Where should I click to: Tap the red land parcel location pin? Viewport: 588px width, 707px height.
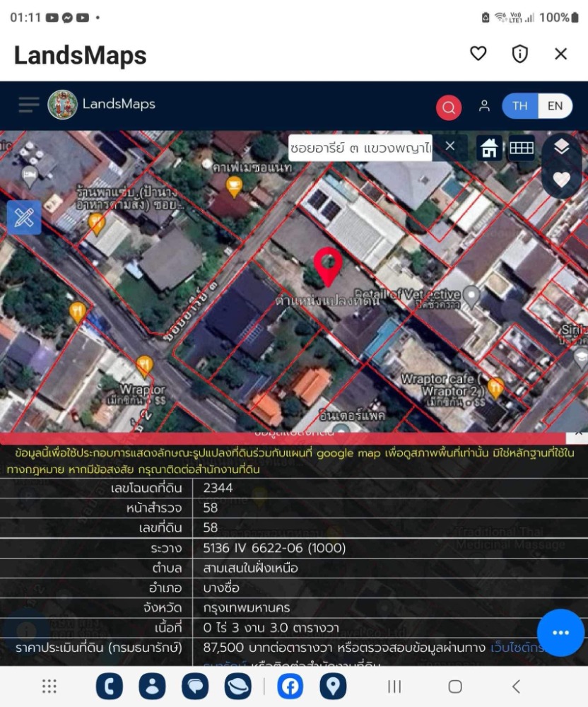point(328,267)
